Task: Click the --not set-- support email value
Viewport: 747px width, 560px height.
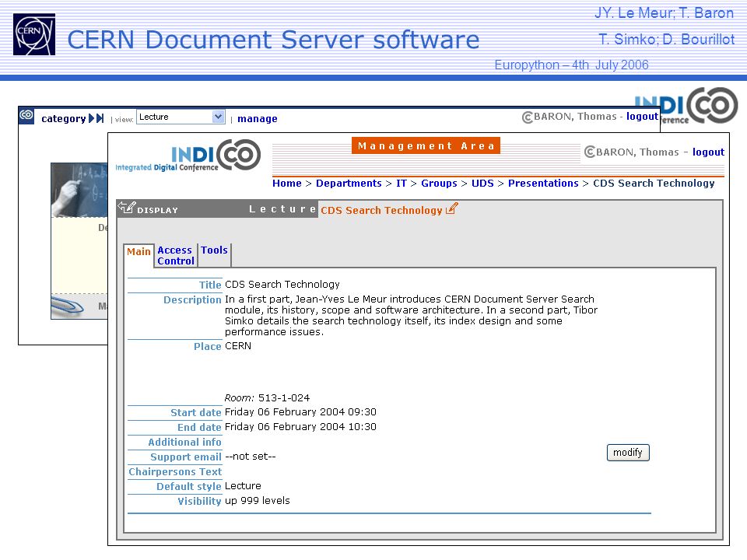Action: click(x=250, y=457)
